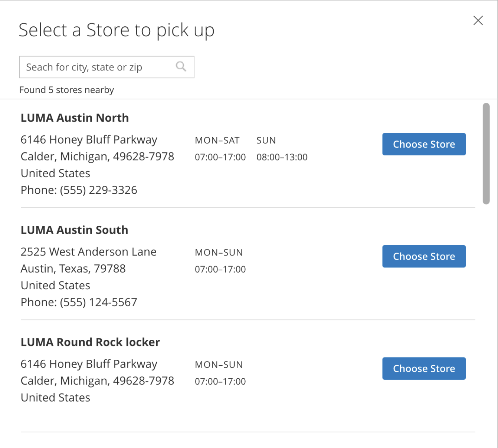
Task: Select the LUMA Austin South store name
Action: coord(74,230)
